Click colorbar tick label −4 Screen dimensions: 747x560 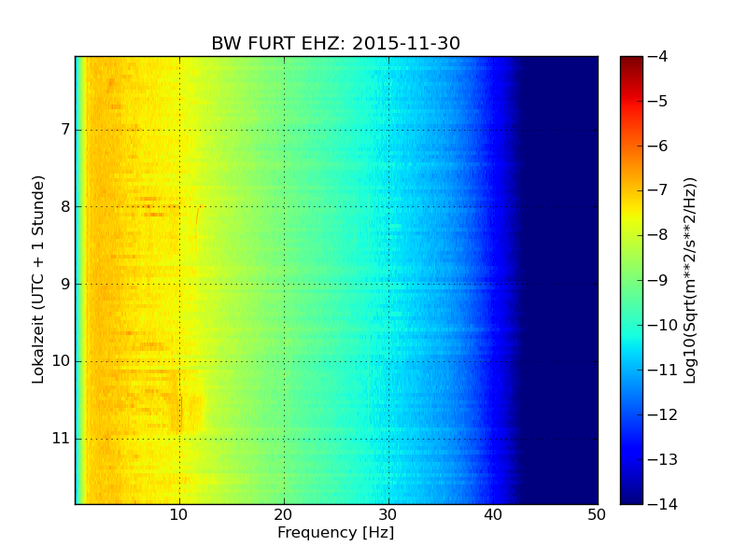point(657,56)
